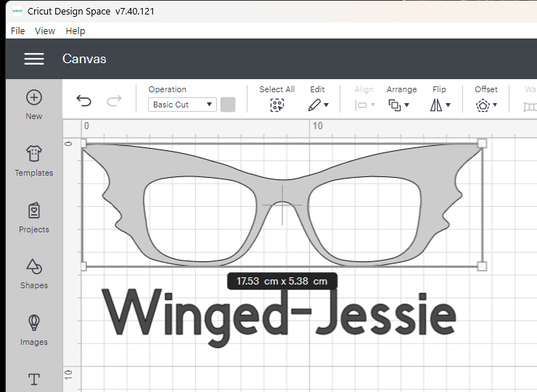Image resolution: width=537 pixels, height=392 pixels.
Task: Open the hamburger main menu
Action: point(34,59)
